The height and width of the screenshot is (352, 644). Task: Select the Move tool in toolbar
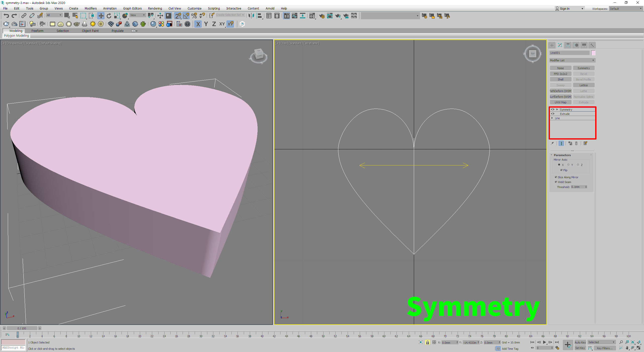[x=101, y=16]
